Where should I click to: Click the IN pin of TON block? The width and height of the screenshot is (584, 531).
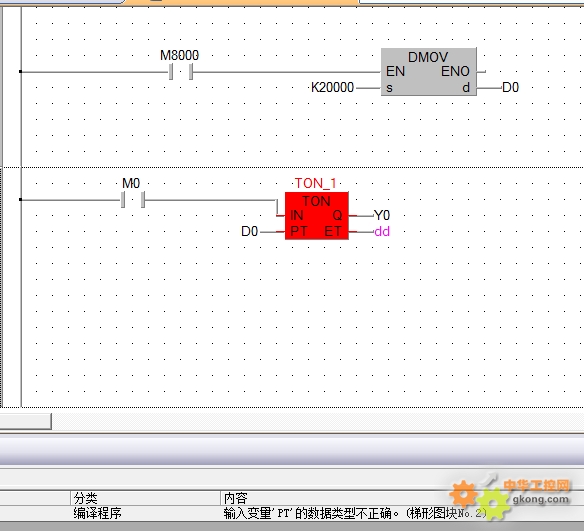tap(296, 215)
